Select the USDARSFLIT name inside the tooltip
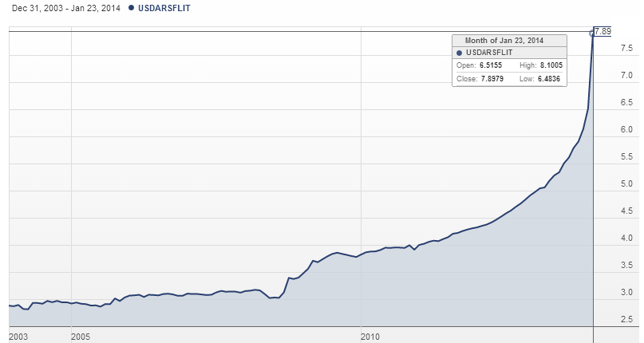Image resolution: width=644 pixels, height=343 pixels. coord(488,53)
